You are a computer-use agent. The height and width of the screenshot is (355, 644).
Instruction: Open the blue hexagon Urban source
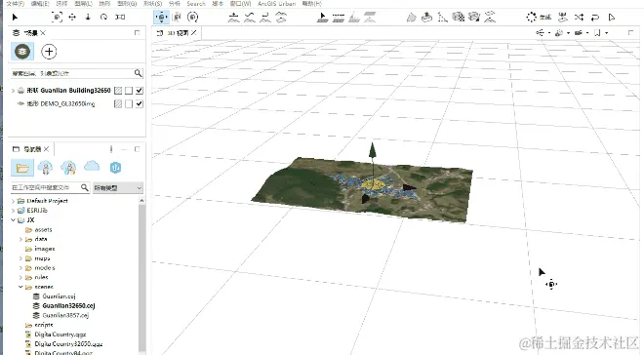coord(115,168)
